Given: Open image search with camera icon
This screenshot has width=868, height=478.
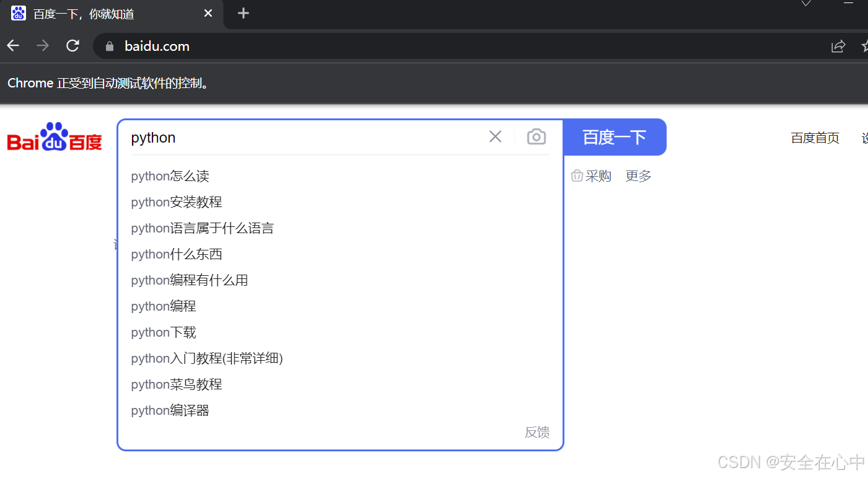Looking at the screenshot, I should click(537, 137).
